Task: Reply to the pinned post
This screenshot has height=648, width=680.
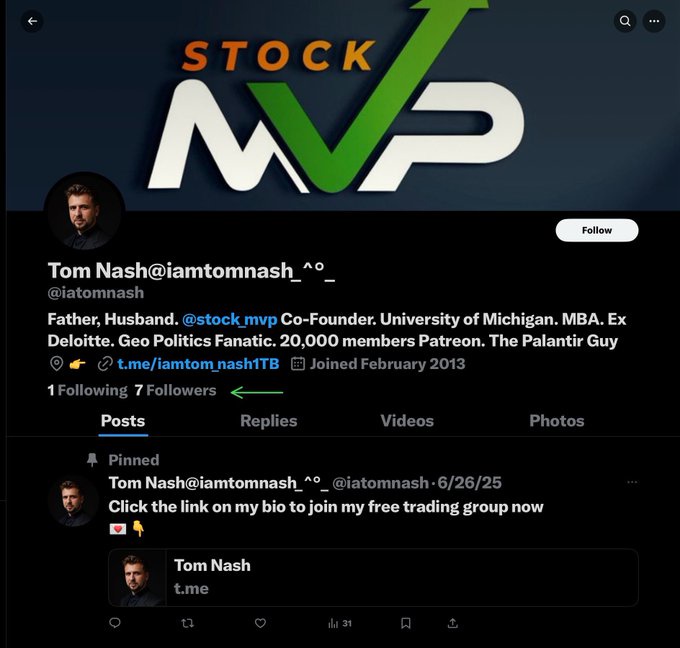Action: [x=115, y=623]
